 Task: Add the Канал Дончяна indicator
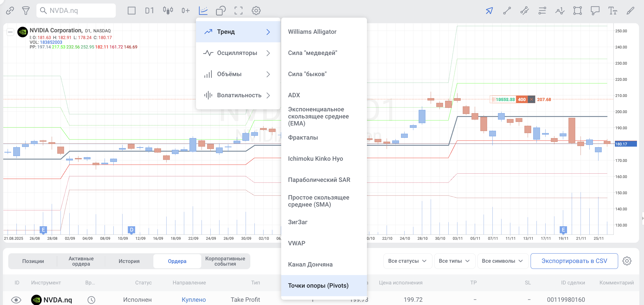pyautogui.click(x=324, y=264)
